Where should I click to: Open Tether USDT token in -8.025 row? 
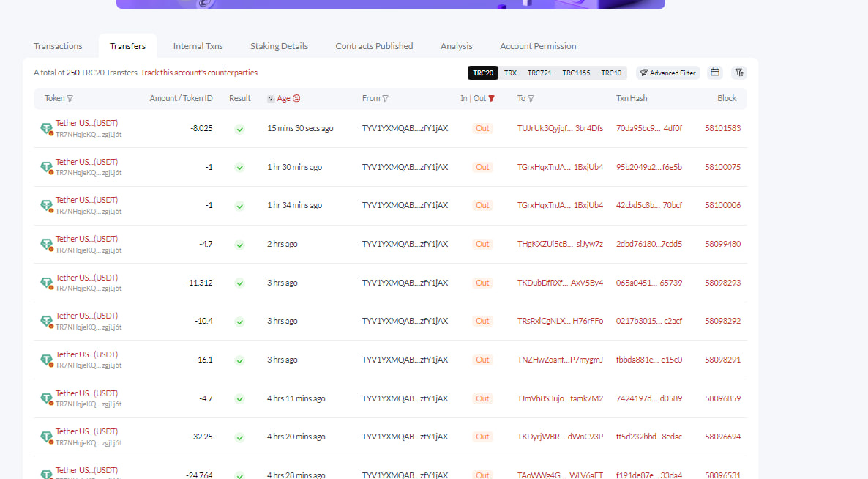[86, 123]
